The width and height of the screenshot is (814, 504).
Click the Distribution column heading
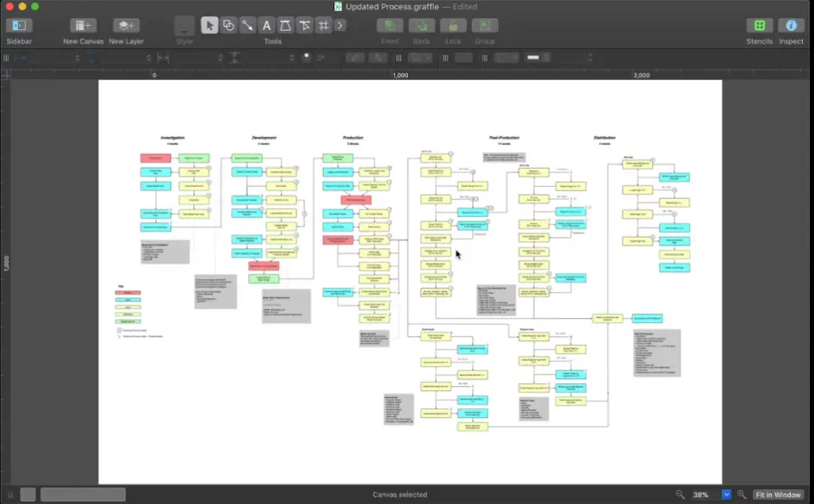click(605, 138)
